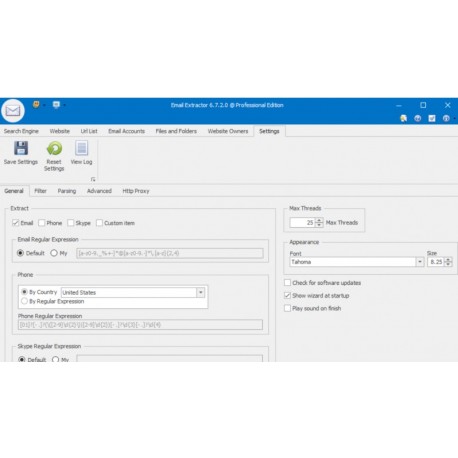Enable the Phone extract checkbox
Viewport: 458px width, 458px height.
[42, 223]
